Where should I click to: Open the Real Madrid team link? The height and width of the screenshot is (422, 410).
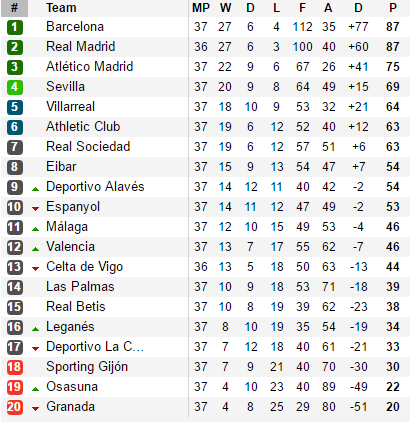click(81, 47)
